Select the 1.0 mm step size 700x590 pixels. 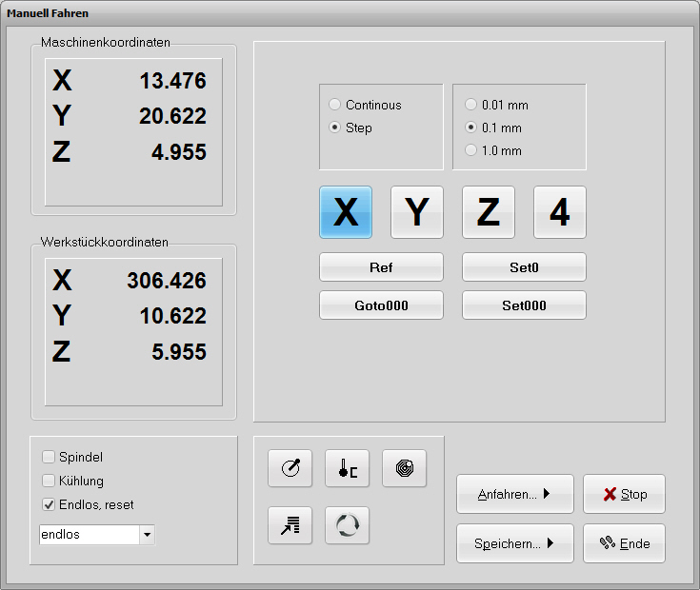tap(471, 151)
